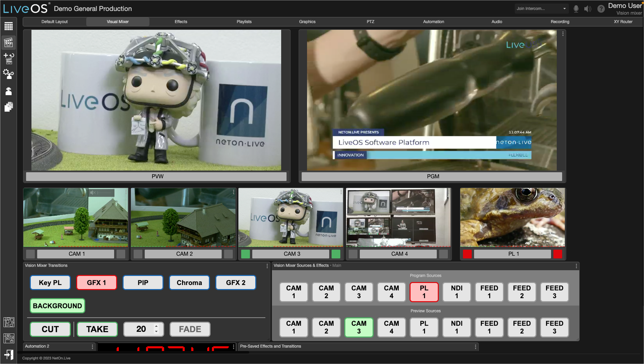This screenshot has height=364, width=644.
Task: Open the grid view sidebar icon
Action: pyautogui.click(x=8, y=26)
